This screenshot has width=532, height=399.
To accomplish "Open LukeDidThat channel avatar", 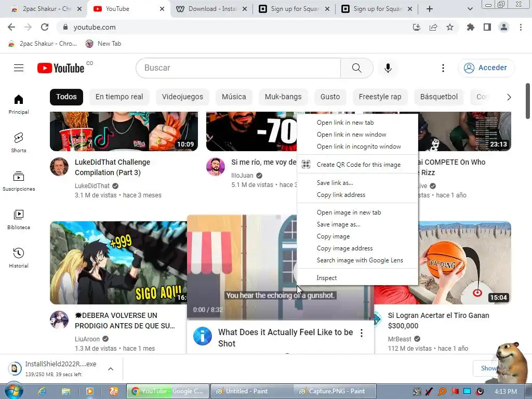I will click(59, 167).
